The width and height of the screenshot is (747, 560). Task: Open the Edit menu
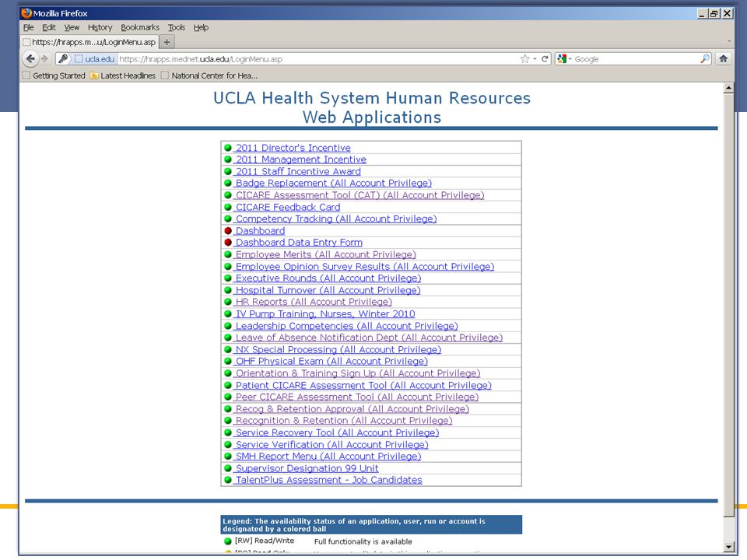pyautogui.click(x=48, y=28)
